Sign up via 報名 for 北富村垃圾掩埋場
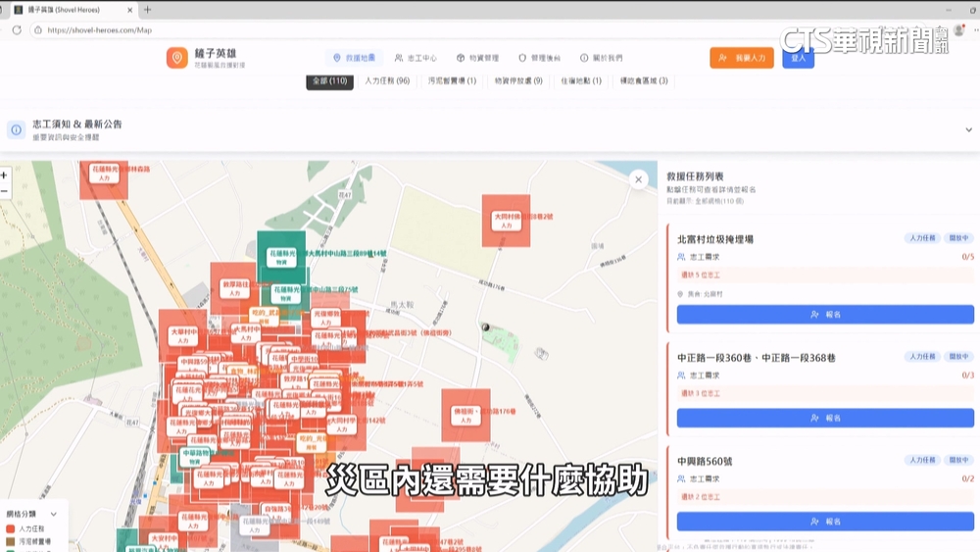Viewport: 980px width, 552px height. pyautogui.click(x=825, y=315)
